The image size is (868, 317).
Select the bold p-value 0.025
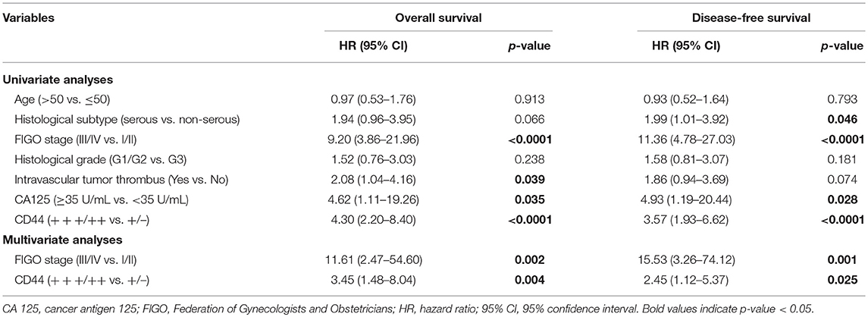tap(842, 281)
